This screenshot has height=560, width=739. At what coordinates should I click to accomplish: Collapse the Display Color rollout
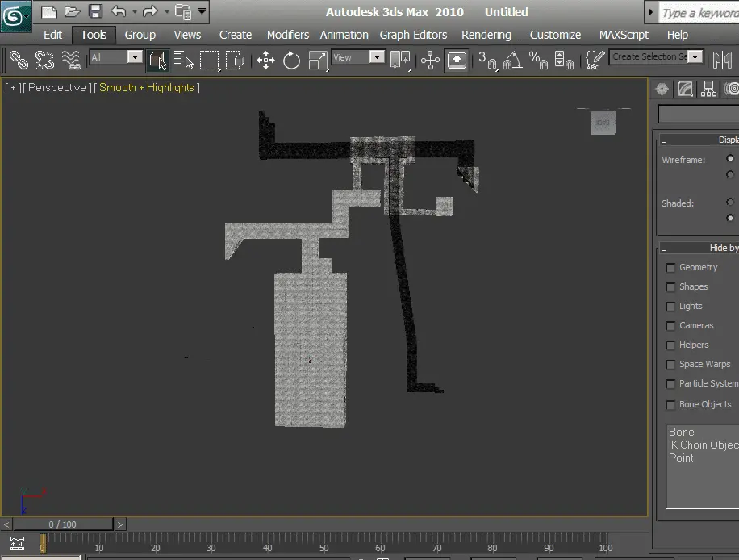click(x=664, y=141)
